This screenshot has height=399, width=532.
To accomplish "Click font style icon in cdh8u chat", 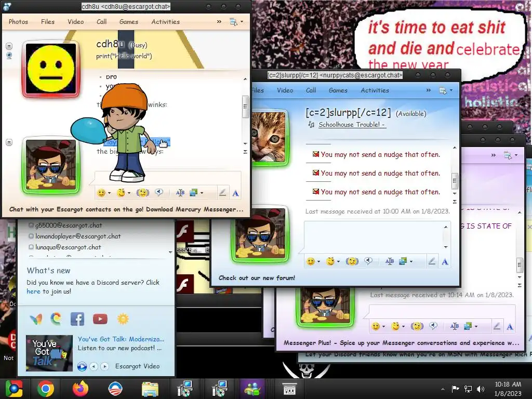I will point(180,193).
